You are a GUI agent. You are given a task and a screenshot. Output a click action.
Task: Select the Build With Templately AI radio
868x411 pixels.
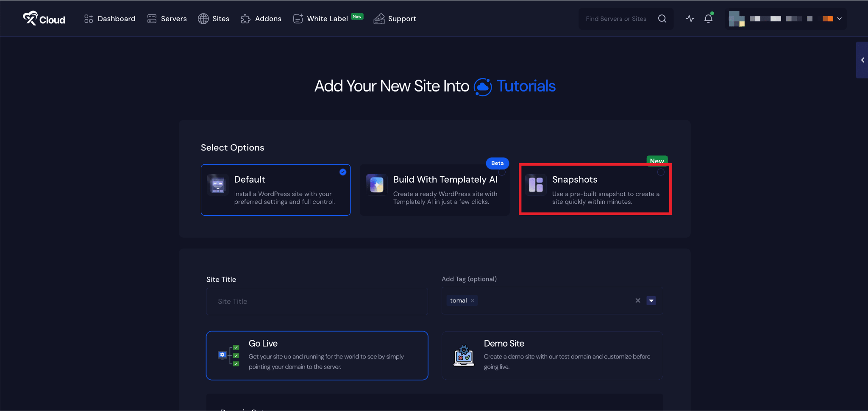[x=502, y=172]
